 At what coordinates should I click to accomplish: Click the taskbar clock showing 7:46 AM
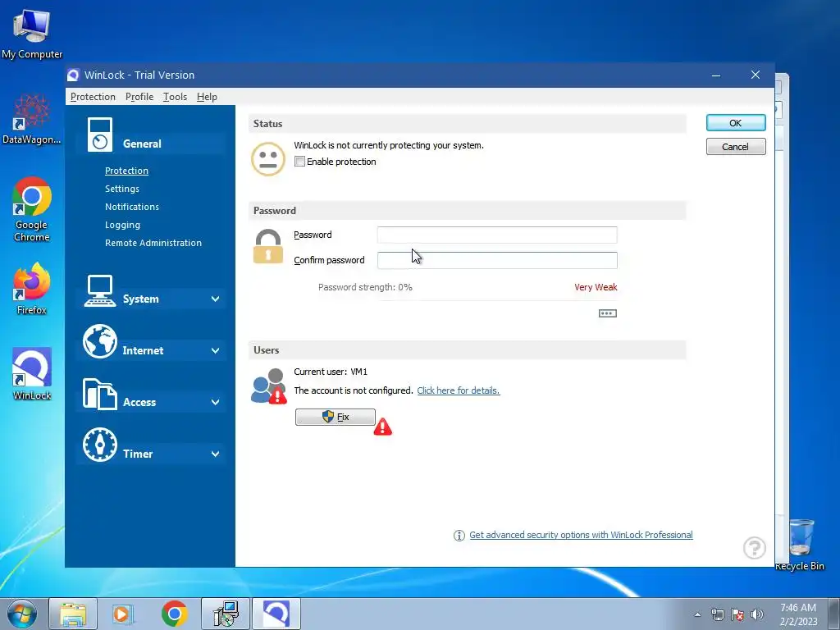click(798, 614)
